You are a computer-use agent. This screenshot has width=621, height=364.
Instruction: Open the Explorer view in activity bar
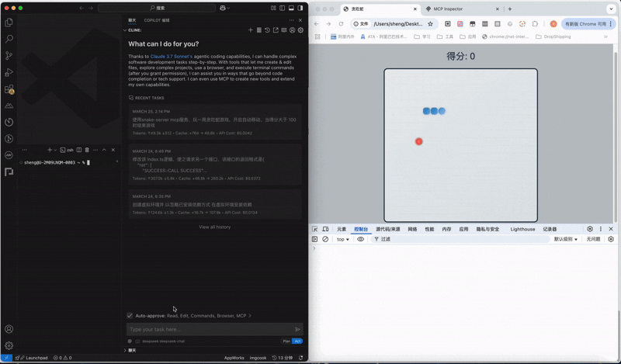[9, 23]
